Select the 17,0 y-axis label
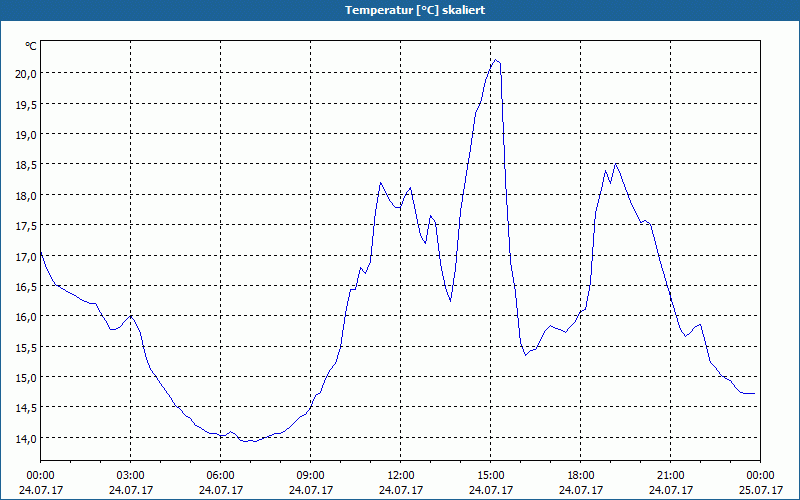This screenshot has width=800, height=500. pos(26,256)
